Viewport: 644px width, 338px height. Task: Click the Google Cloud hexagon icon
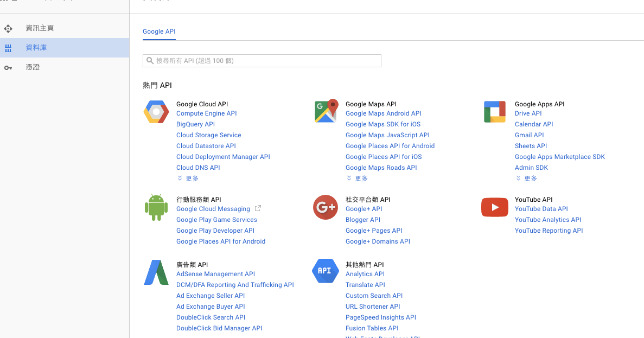(156, 112)
